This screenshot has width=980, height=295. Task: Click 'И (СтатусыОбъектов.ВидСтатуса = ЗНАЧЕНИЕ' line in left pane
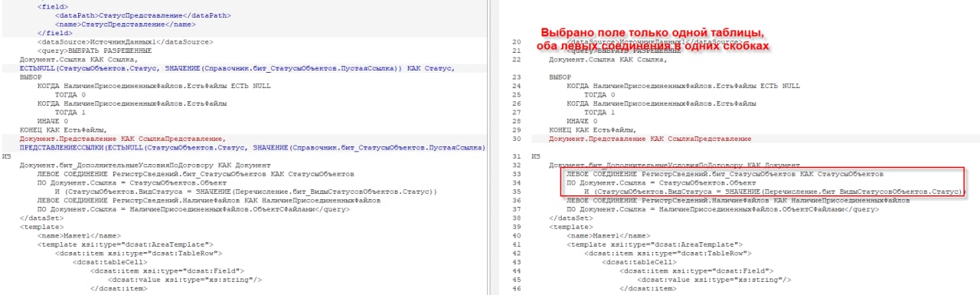coord(245,192)
